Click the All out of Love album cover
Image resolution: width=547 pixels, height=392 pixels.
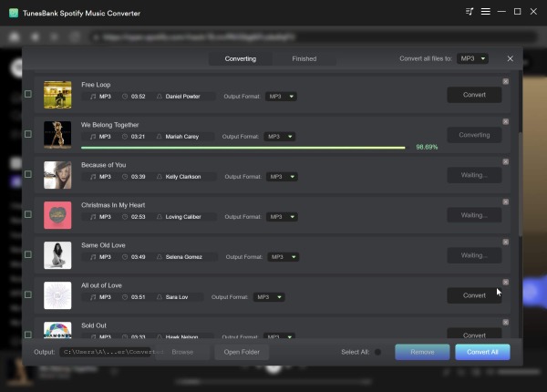57,295
